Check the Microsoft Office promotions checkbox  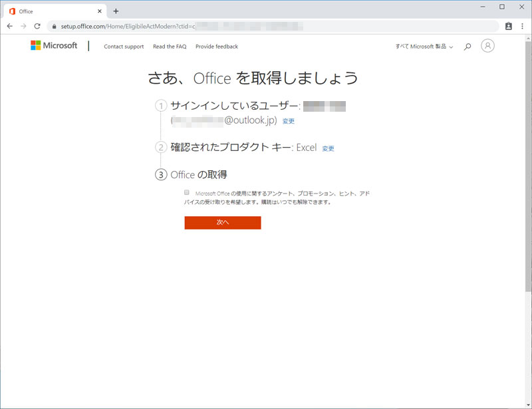[187, 192]
